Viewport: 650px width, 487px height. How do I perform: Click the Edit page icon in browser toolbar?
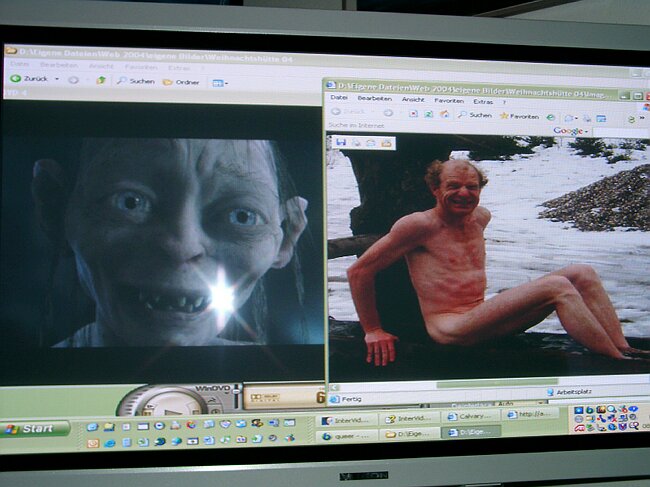[x=601, y=119]
